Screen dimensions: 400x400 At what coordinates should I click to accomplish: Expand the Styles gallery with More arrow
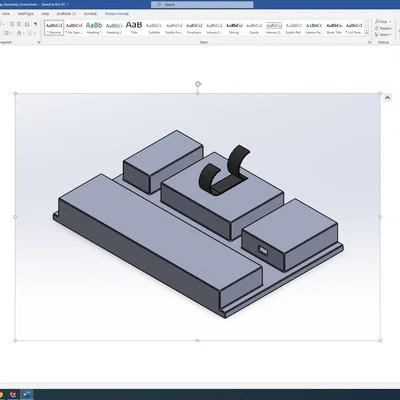(367, 33)
